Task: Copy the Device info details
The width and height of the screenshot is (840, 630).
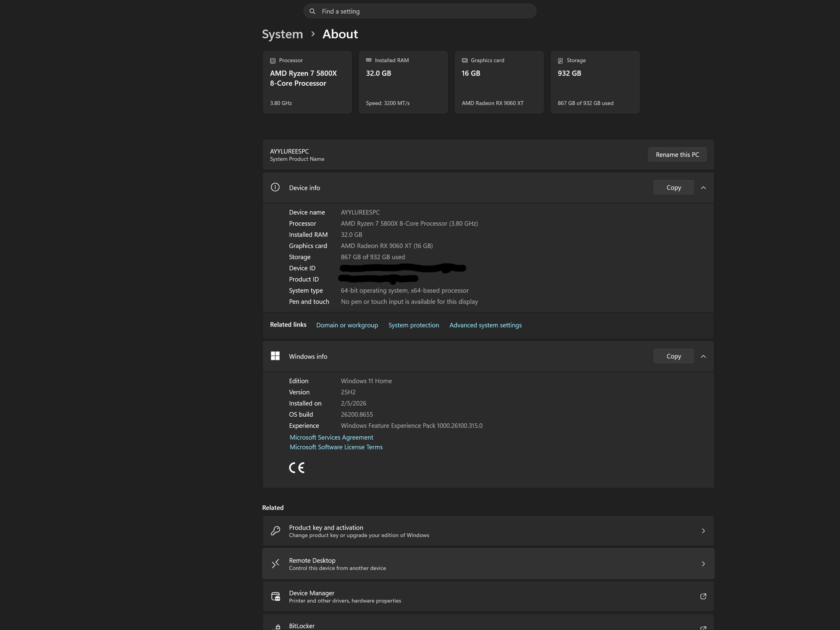Action: pyautogui.click(x=673, y=187)
